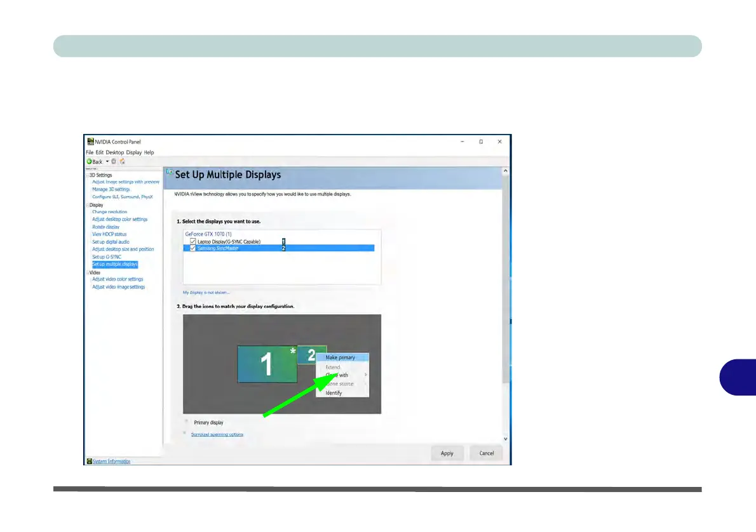
Task: Open the Edit menu
Action: pyautogui.click(x=99, y=152)
